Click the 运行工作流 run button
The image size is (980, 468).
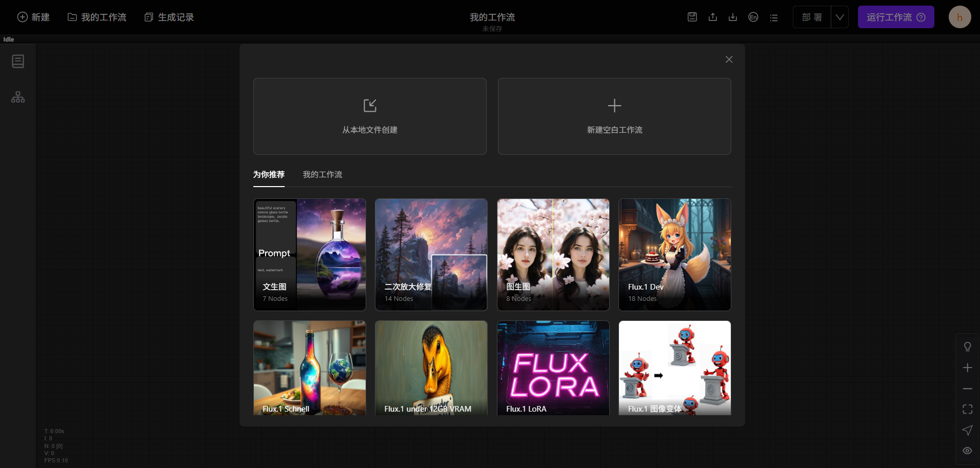click(896, 17)
